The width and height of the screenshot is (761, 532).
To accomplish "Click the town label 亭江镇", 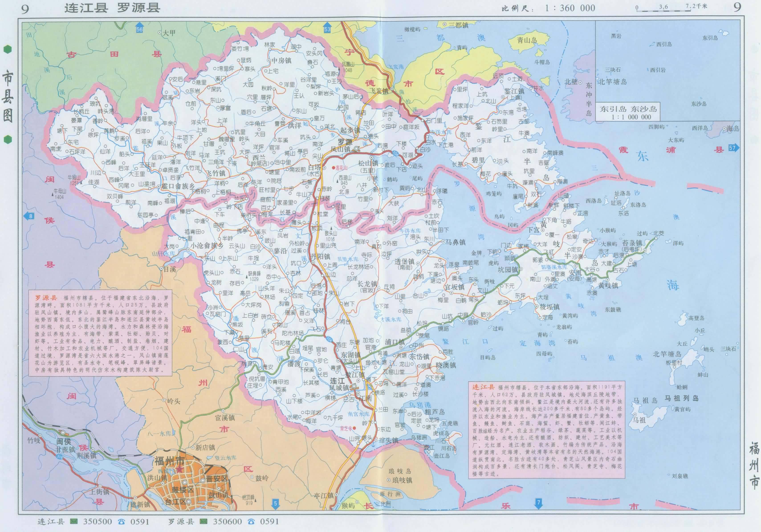I will [x=324, y=496].
